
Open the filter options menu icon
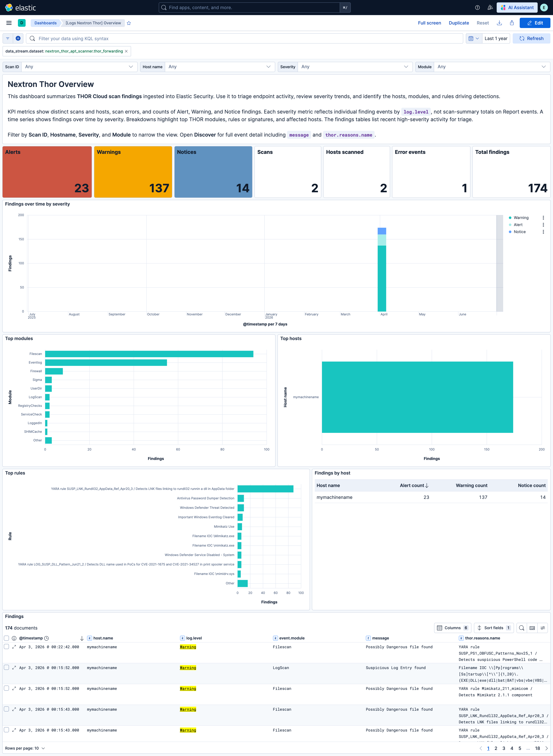8,39
